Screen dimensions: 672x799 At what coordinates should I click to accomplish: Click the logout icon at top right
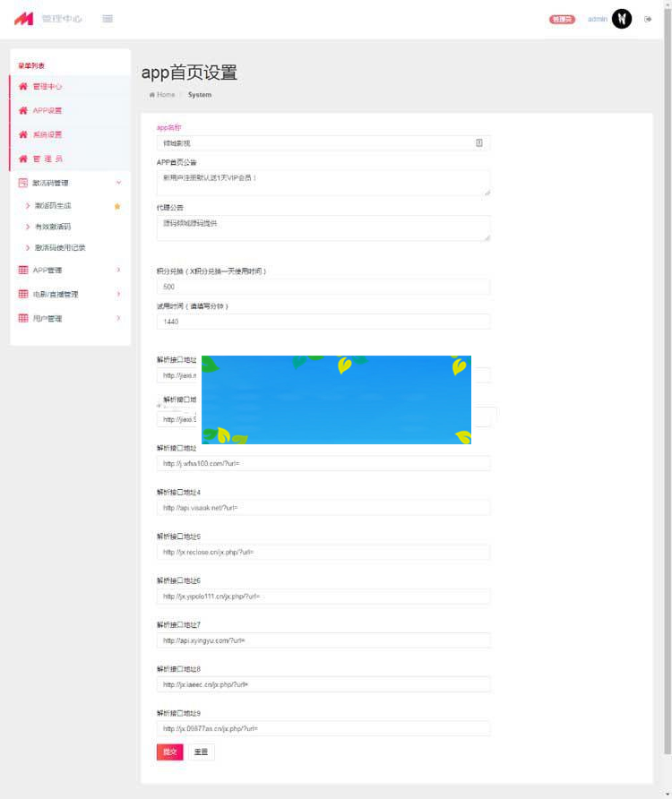[x=648, y=19]
